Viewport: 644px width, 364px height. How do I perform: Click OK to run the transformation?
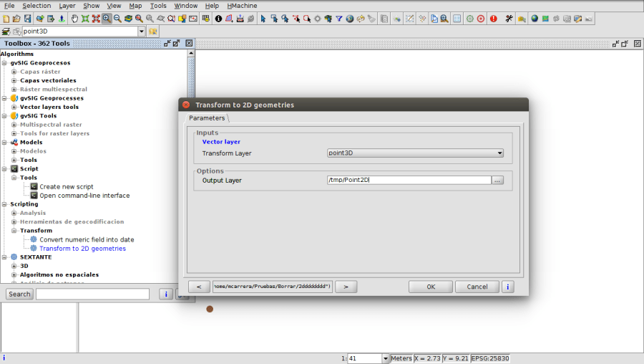point(431,287)
